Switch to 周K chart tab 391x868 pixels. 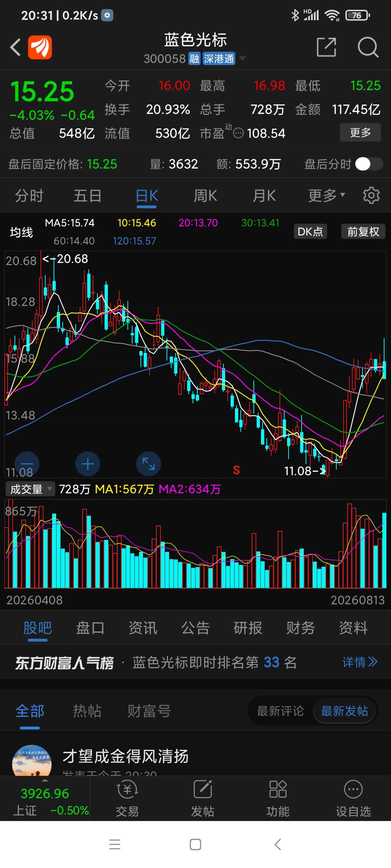(205, 196)
